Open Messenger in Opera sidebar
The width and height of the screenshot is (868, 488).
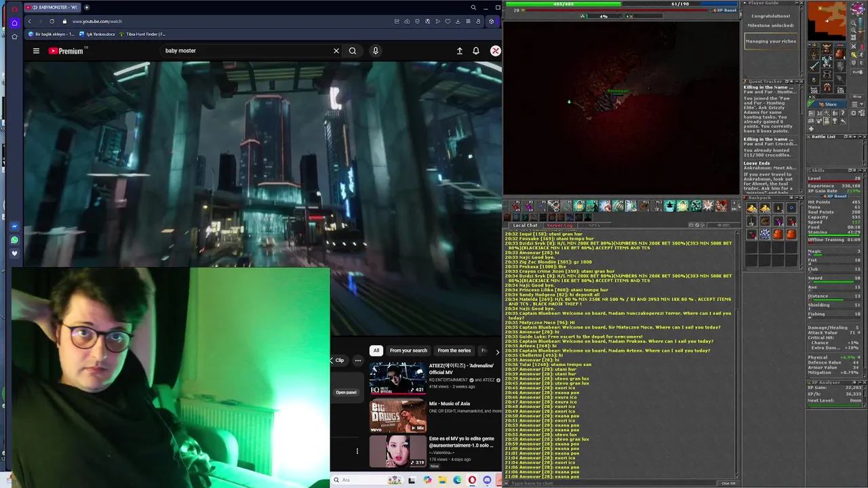tap(14, 226)
